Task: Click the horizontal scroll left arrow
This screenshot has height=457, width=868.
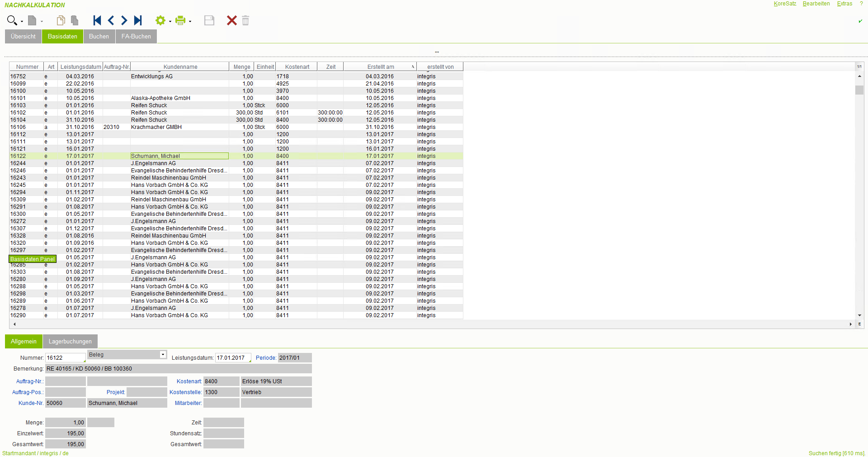Action: point(14,324)
